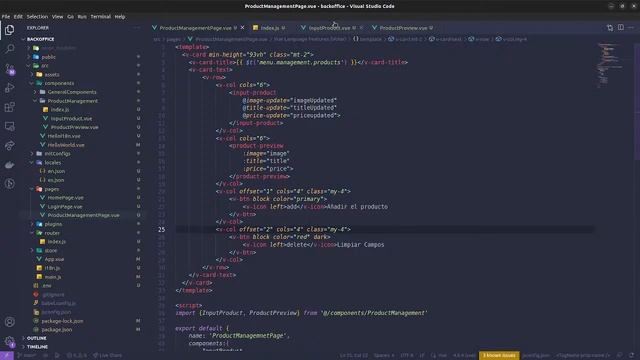Click the notifications bell in status bar

pyautogui.click(x=631, y=356)
